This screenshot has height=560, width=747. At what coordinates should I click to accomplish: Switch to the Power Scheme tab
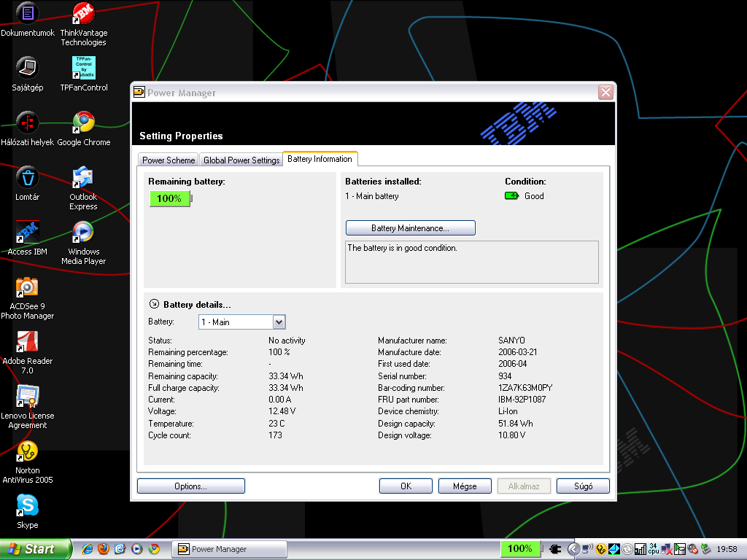(169, 160)
